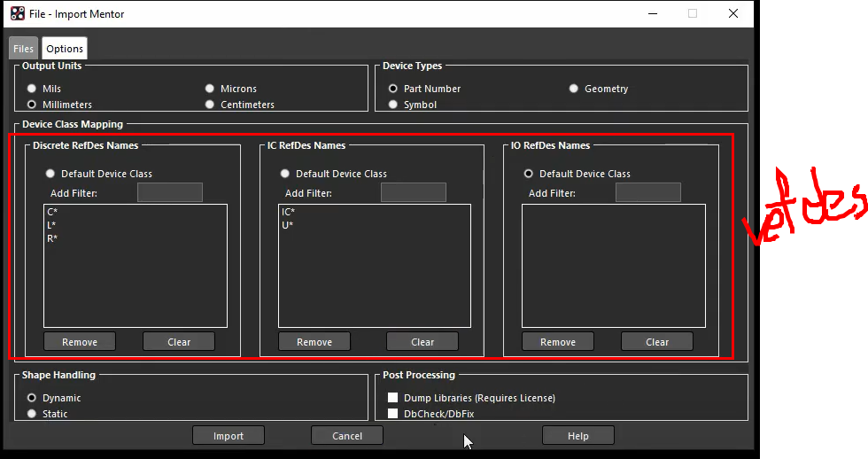
Task: Click Clear under Discrete RefDes Names
Action: coord(179,342)
